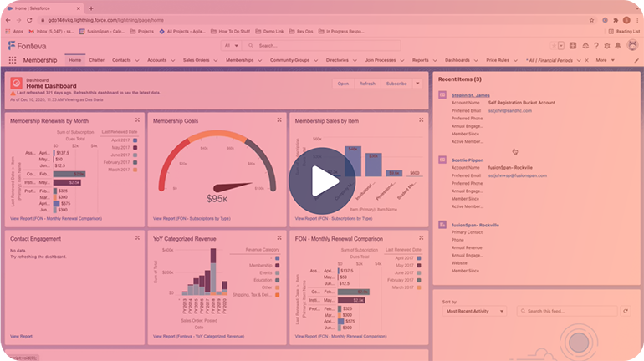Open the fusionSpan- Rockville record link
Viewport: 644px width, 361px height.
(475, 225)
